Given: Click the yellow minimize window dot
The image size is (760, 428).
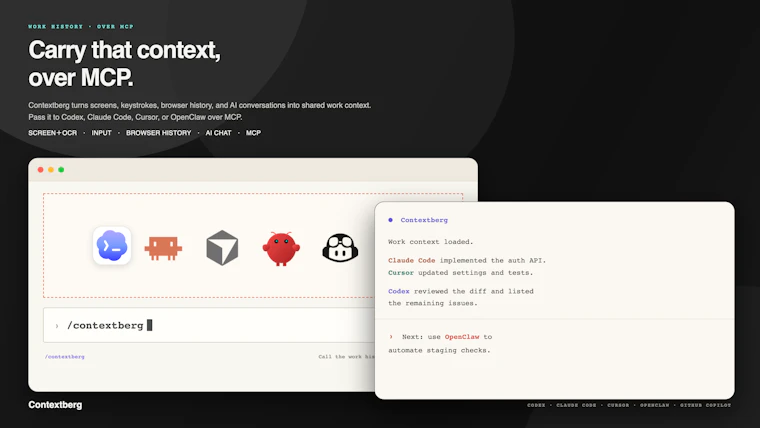Looking at the screenshot, I should (51, 170).
